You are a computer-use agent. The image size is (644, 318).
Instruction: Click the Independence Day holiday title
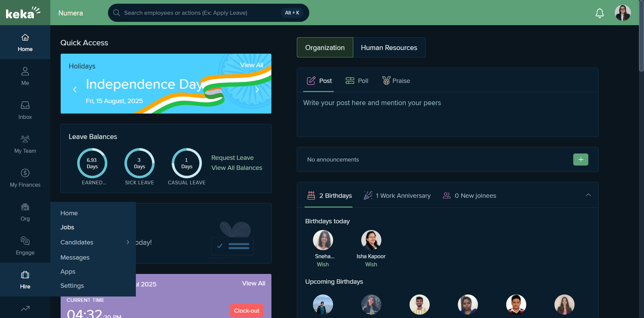144,84
